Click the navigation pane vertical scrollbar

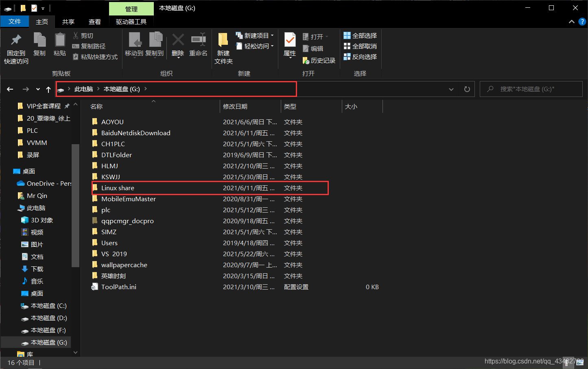(75, 206)
